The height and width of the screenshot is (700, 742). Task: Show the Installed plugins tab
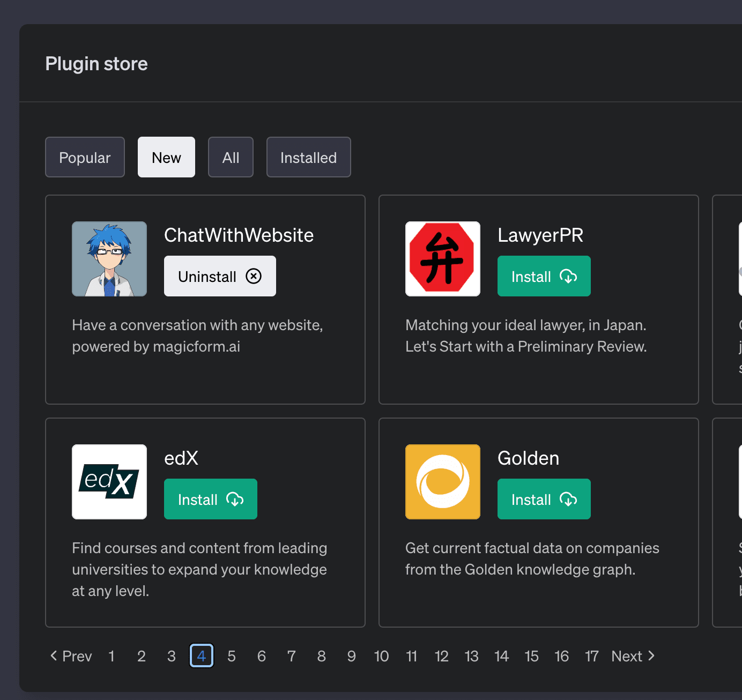click(308, 157)
